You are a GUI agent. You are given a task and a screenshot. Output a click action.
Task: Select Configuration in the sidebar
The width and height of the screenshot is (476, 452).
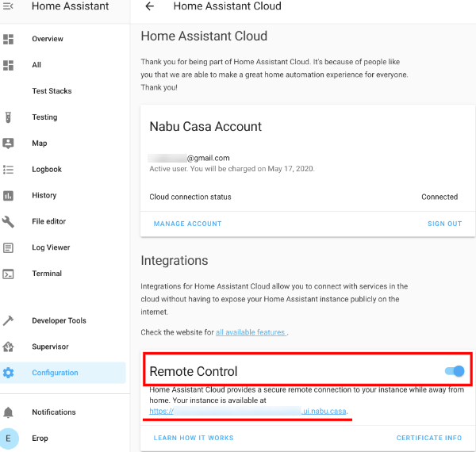pyautogui.click(x=55, y=373)
